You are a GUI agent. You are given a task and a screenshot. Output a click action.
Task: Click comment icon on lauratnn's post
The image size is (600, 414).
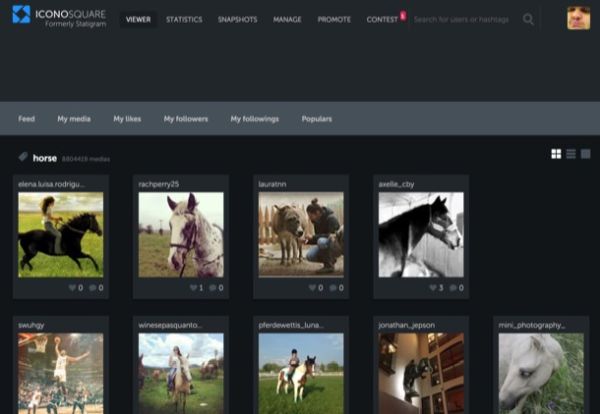[331, 288]
